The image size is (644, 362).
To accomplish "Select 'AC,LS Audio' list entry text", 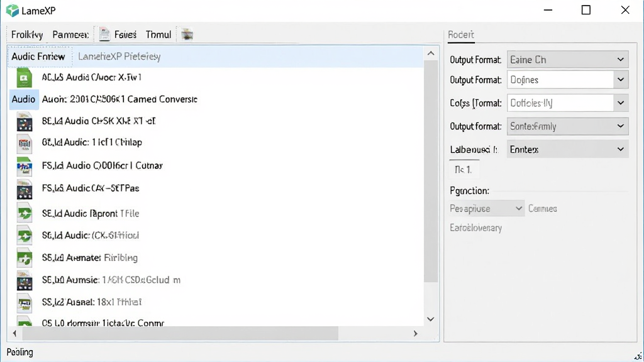I will 92,77.
